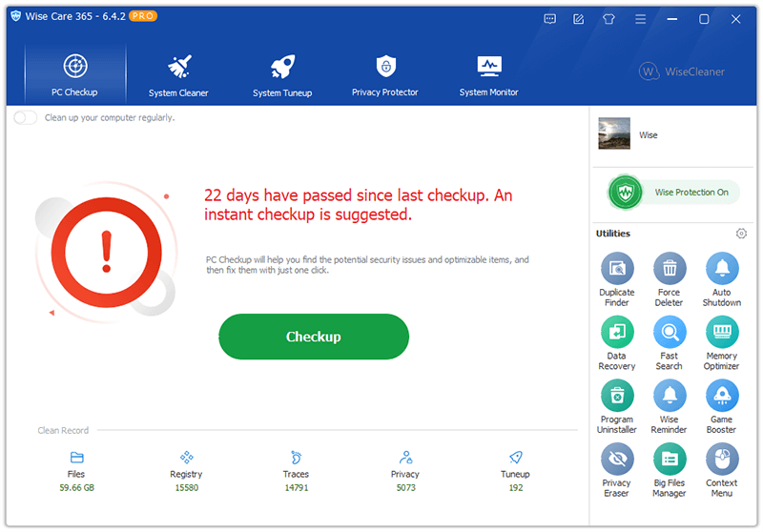Image resolution: width=763 pixels, height=532 pixels.
Task: Click the 59.66 GB files value
Action: 77,487
